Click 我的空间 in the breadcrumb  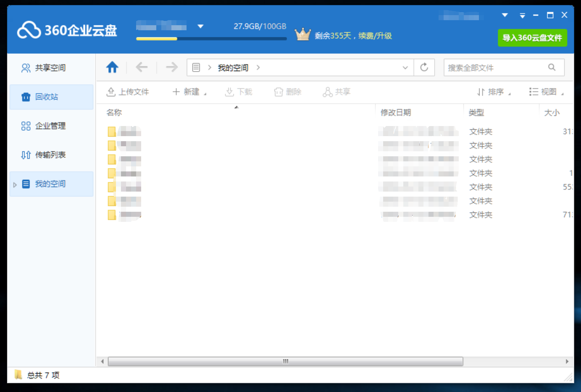click(x=233, y=68)
